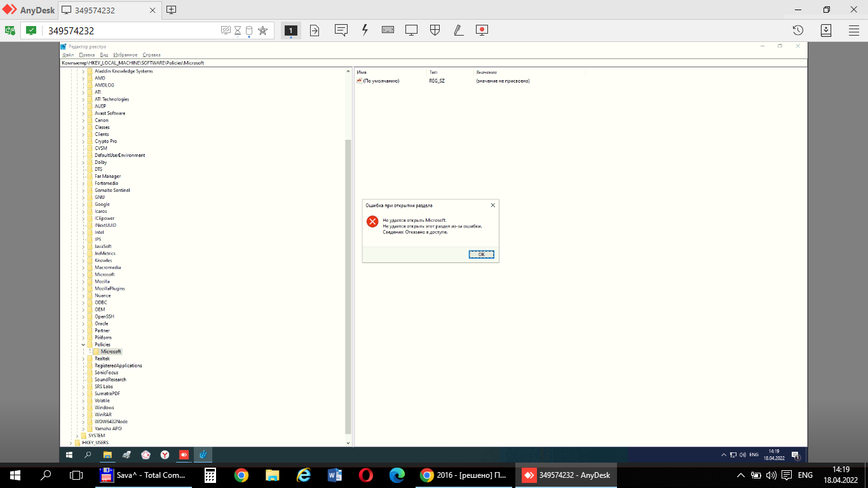
Task: Select the JavaSoft registry key
Action: [103, 246]
